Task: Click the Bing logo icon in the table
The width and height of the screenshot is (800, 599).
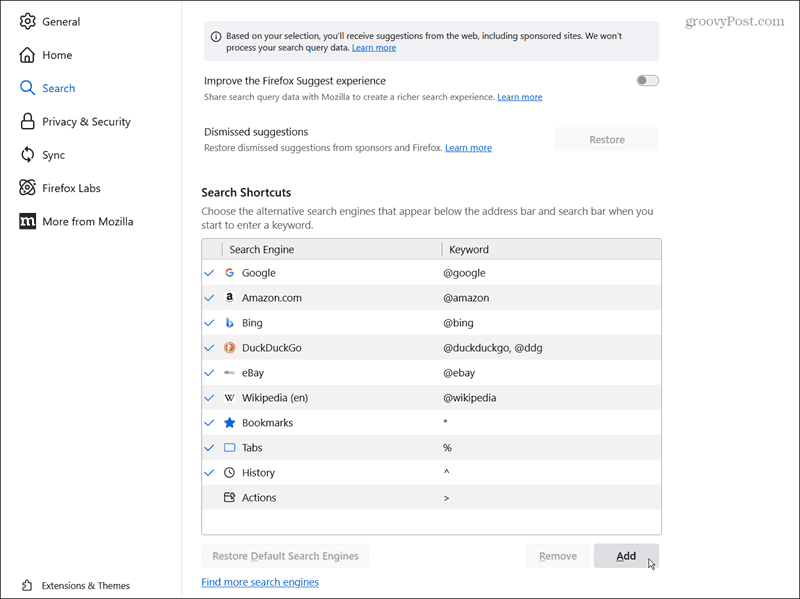Action: tap(230, 322)
